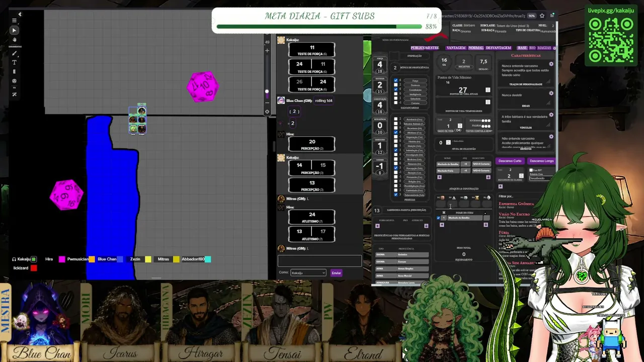
Task: Tick the Usar XP checkbox
Action: tap(531, 170)
